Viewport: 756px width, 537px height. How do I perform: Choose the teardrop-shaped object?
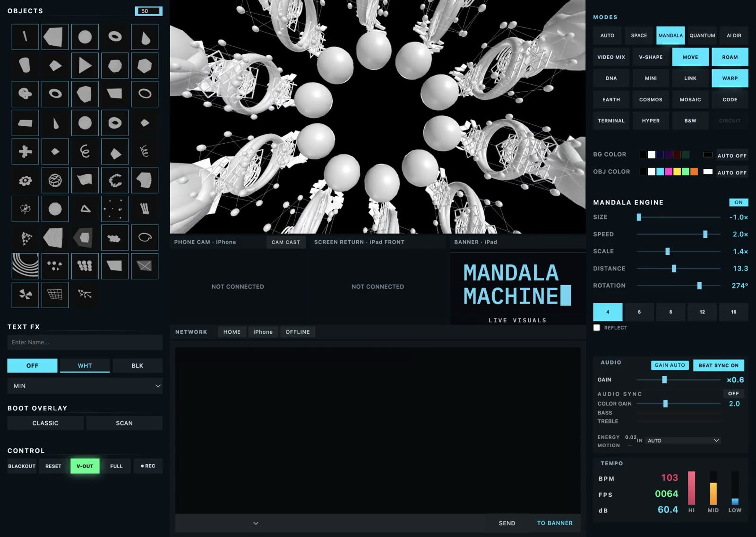pyautogui.click(x=145, y=37)
